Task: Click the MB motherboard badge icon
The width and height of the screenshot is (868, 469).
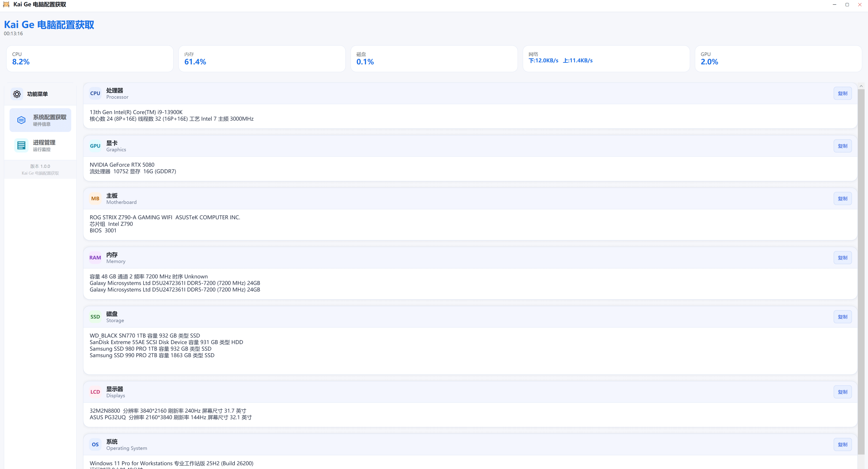Action: [95, 198]
